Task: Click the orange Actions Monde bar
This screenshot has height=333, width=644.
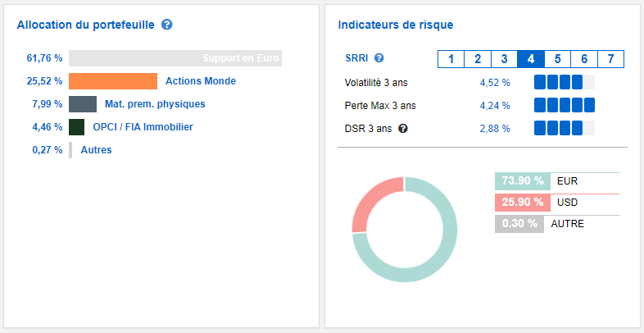Action: point(113,81)
